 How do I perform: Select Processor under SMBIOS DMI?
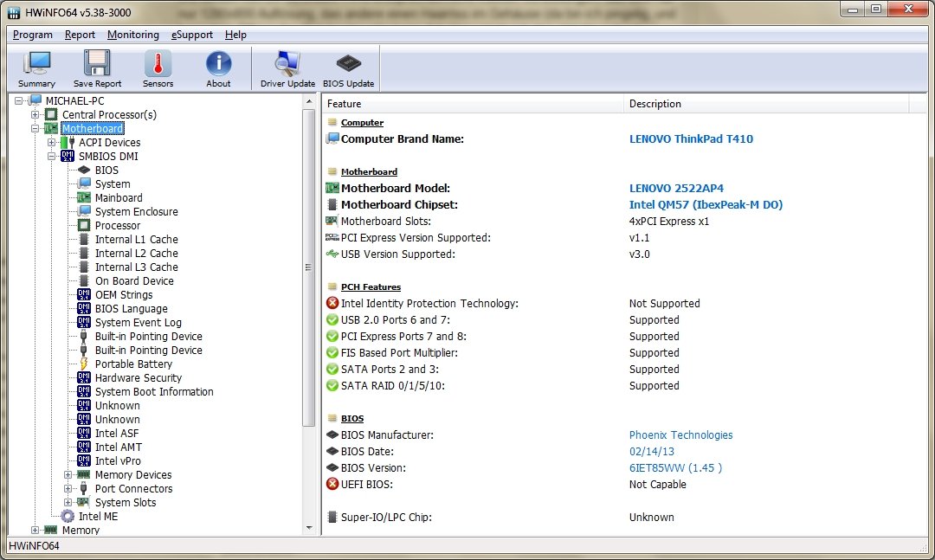pos(118,225)
